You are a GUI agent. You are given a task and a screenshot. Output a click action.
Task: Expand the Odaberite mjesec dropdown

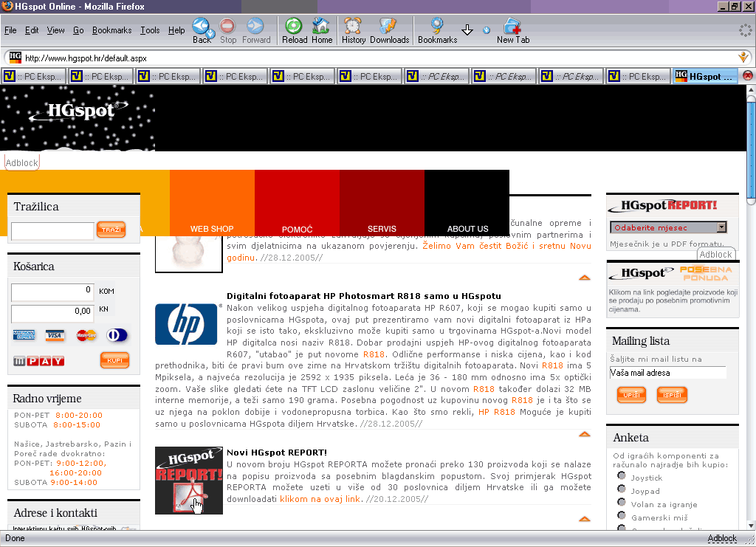tap(721, 227)
